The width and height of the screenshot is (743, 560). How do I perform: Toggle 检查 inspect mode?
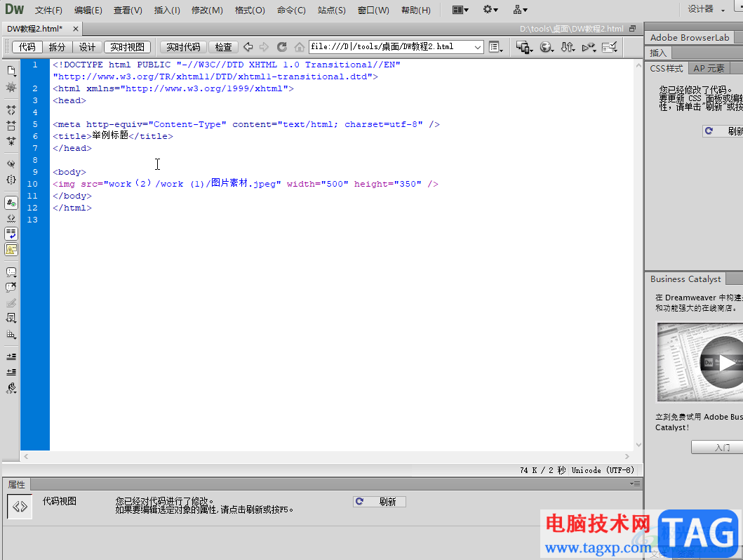click(x=223, y=47)
